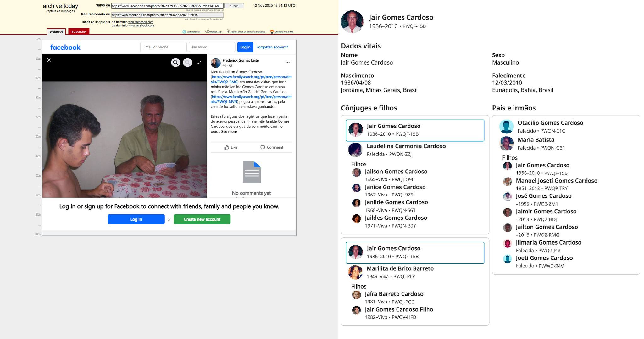Image resolution: width=644 pixels, height=339 pixels.
Task: Expand post text with See more
Action: (229, 132)
